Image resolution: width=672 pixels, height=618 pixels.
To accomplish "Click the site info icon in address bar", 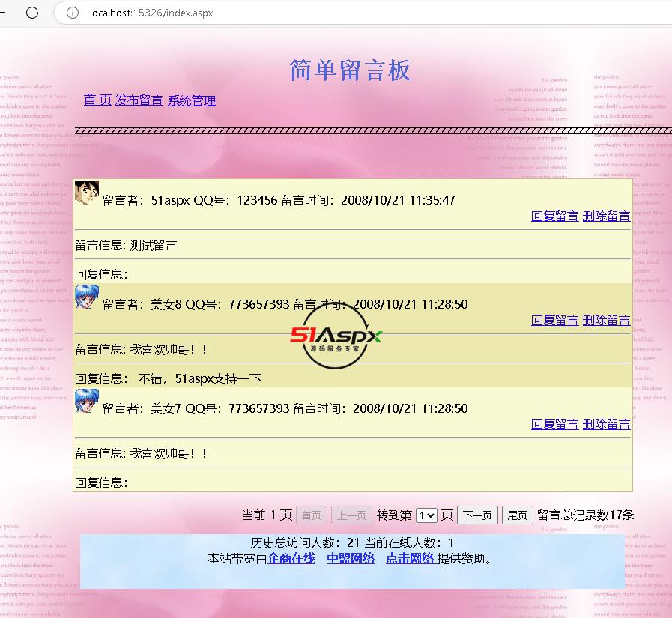I will 73,13.
